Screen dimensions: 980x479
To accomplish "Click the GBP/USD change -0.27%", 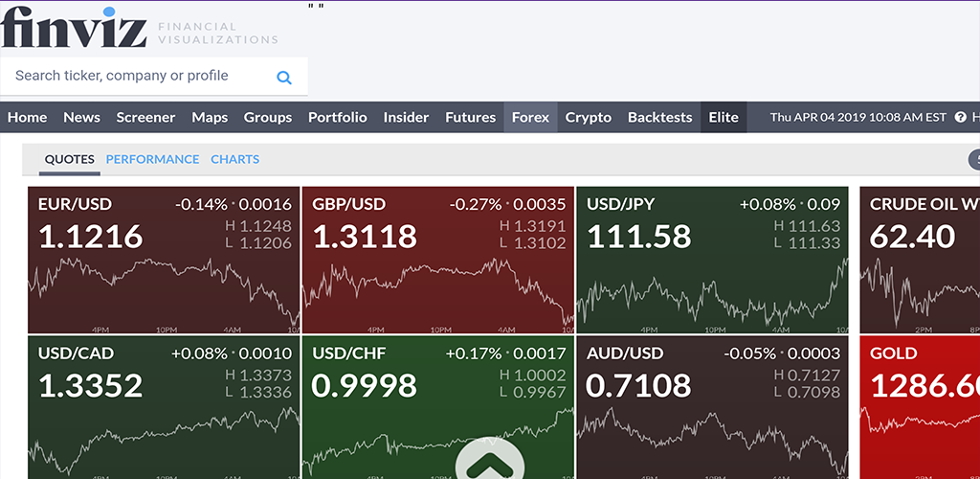I will pos(476,204).
